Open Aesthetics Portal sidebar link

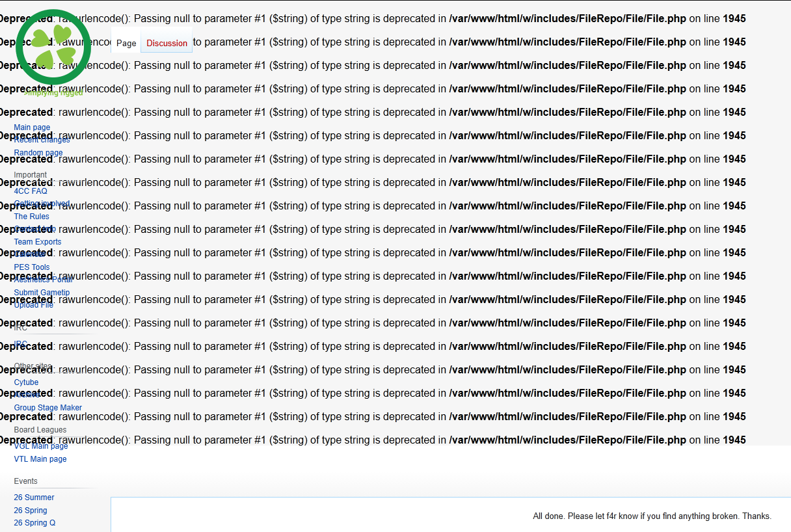pyautogui.click(x=44, y=280)
